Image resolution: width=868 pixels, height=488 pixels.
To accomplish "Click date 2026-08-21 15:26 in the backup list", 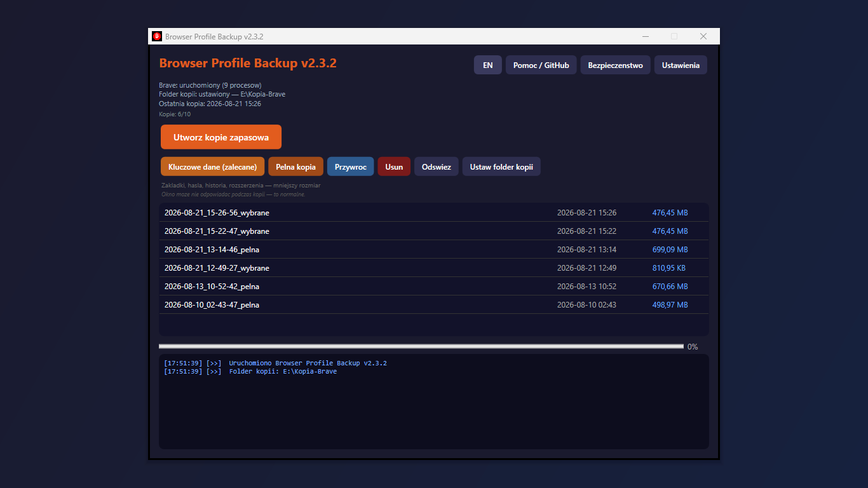I will (587, 213).
